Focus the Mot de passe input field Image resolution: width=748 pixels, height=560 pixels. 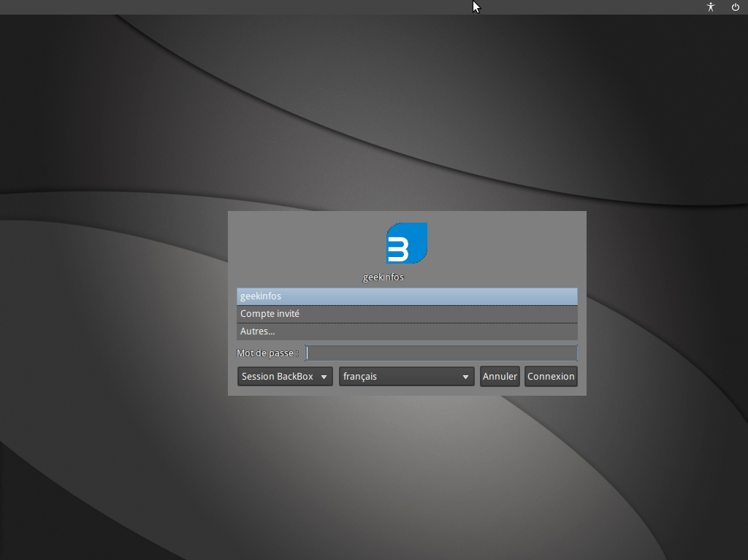[441, 353]
